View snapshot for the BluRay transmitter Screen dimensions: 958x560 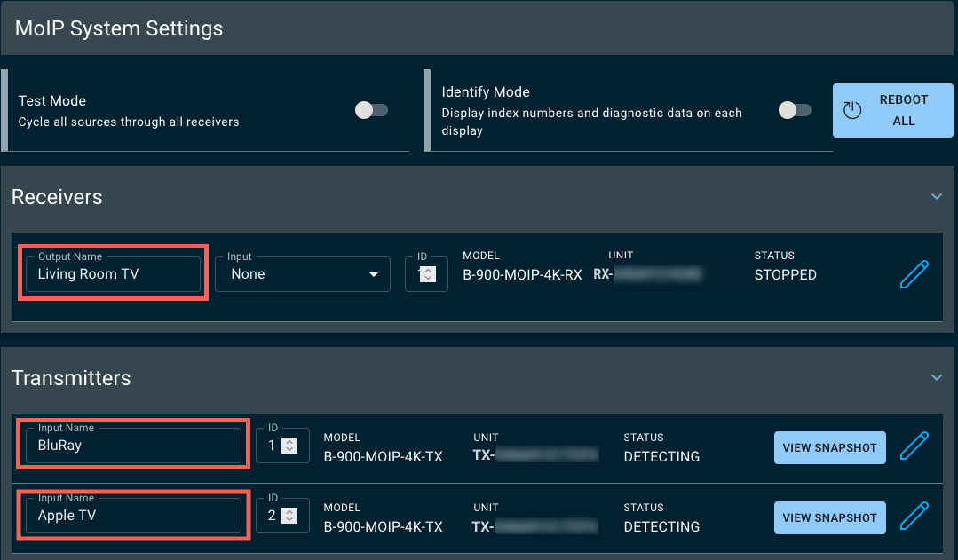(829, 447)
